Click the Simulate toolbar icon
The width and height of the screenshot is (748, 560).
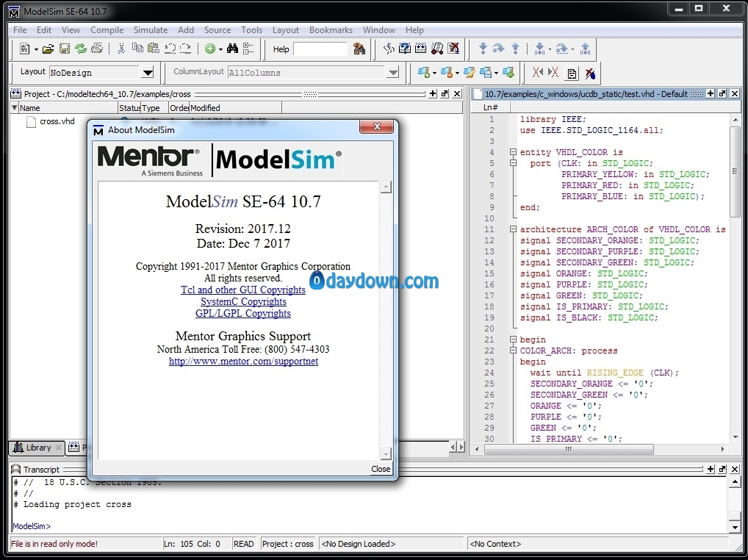(x=437, y=49)
